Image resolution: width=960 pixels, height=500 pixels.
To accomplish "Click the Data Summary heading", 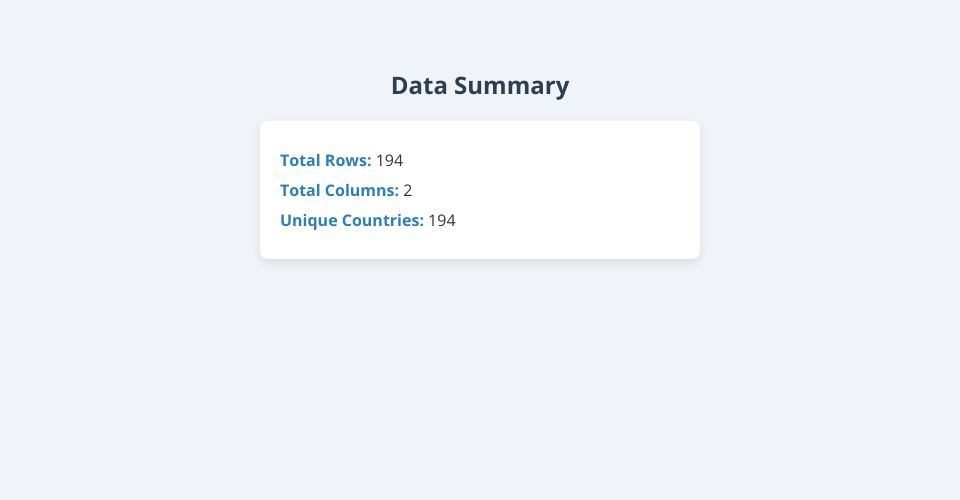I will (x=480, y=86).
